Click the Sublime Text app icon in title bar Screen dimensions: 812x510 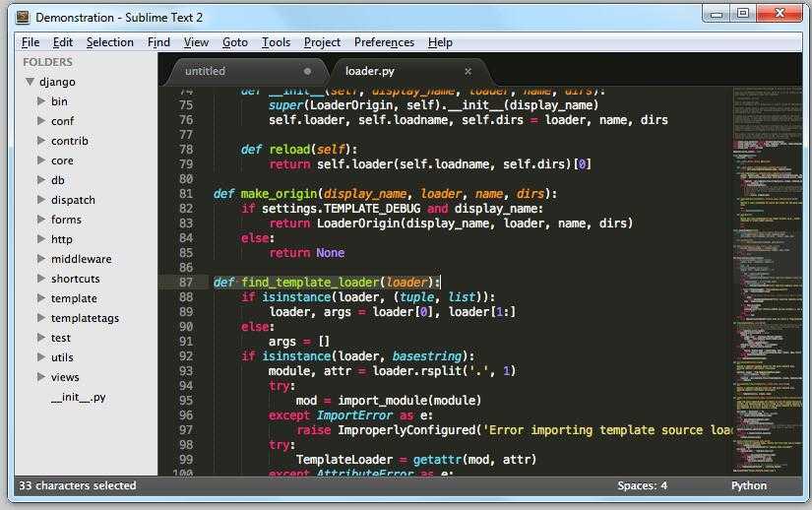click(23, 17)
